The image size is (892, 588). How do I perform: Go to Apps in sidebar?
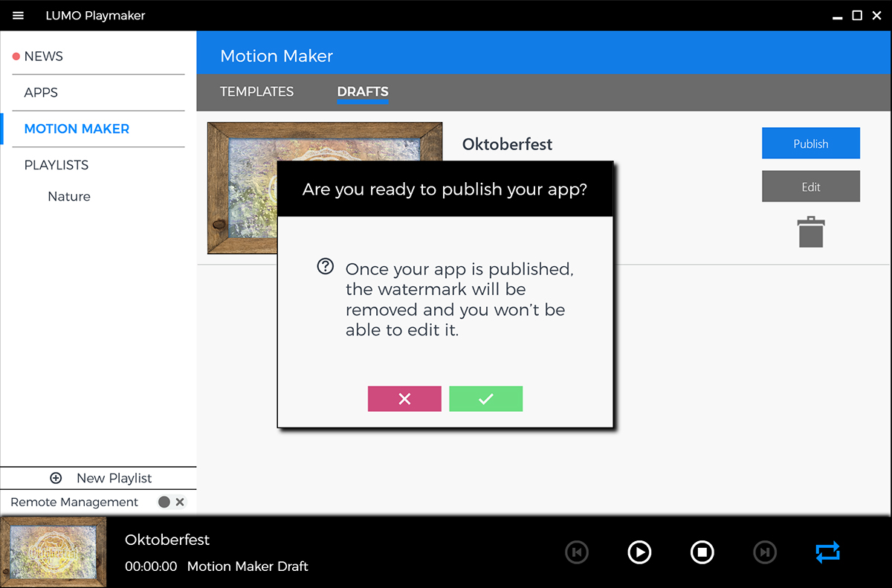[41, 93]
